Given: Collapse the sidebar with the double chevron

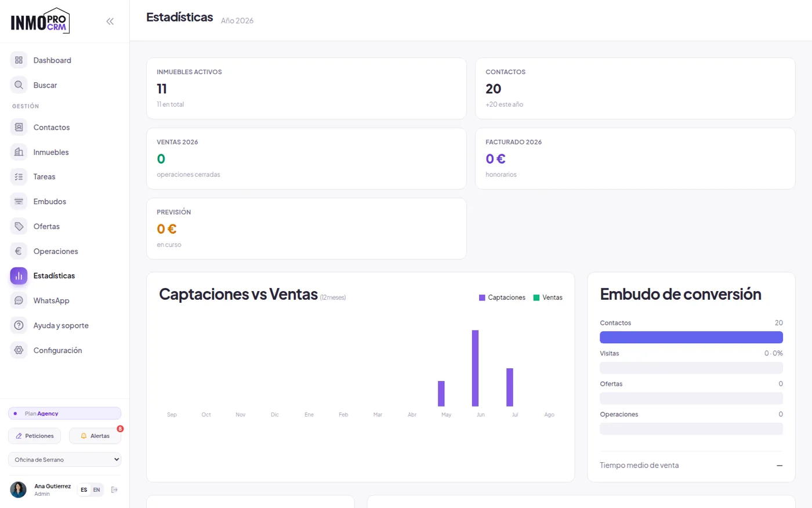Looking at the screenshot, I should pos(110,21).
